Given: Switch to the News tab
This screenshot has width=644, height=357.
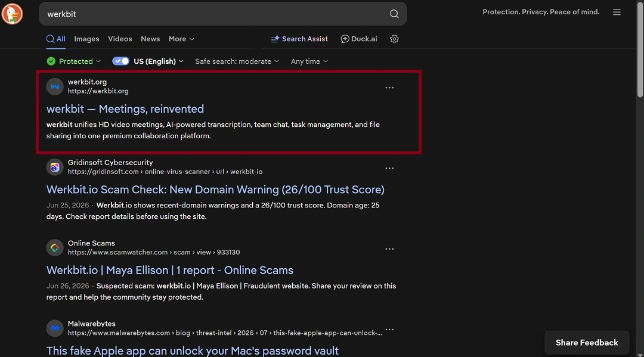Looking at the screenshot, I should coord(150,39).
